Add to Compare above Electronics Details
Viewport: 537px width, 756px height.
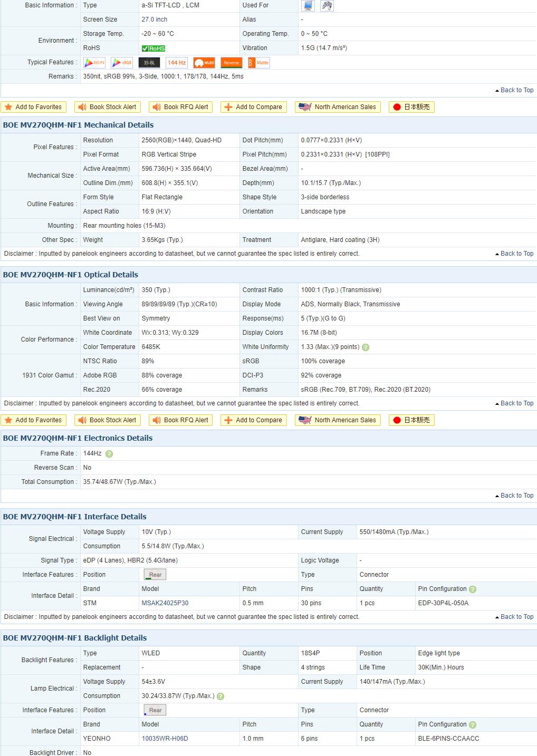pyautogui.click(x=254, y=420)
